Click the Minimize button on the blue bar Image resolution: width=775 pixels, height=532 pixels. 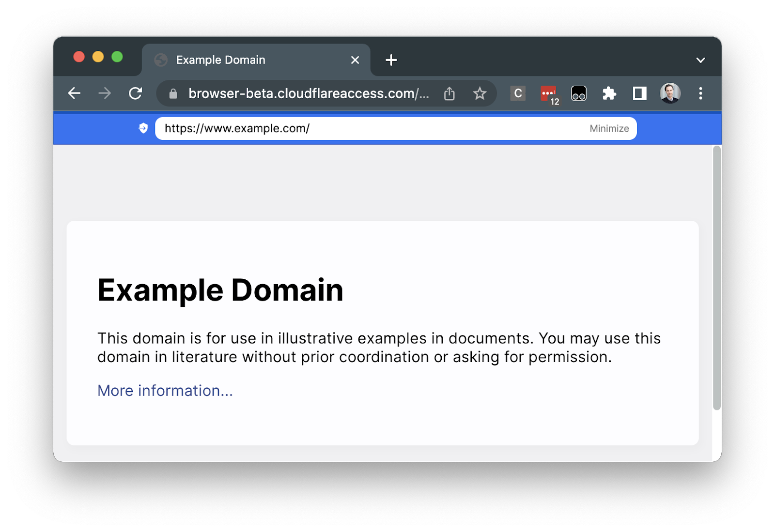pos(609,128)
